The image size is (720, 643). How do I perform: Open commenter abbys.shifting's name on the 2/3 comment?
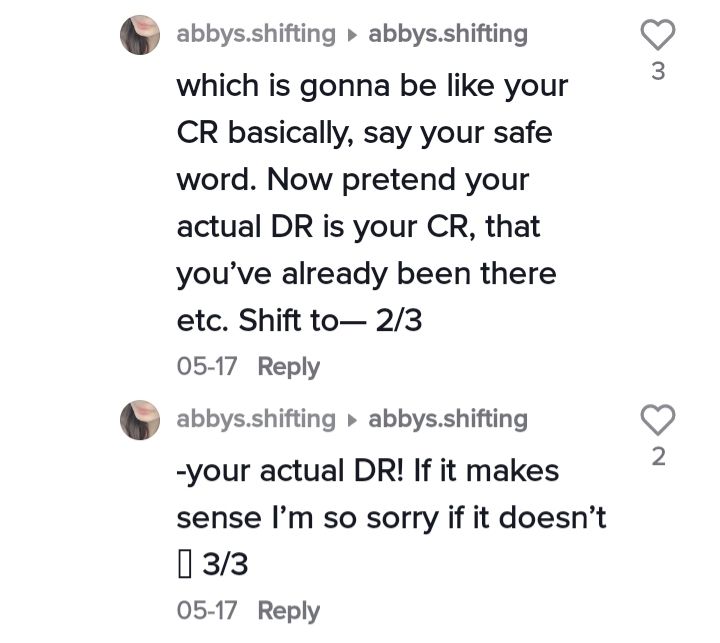coord(256,35)
